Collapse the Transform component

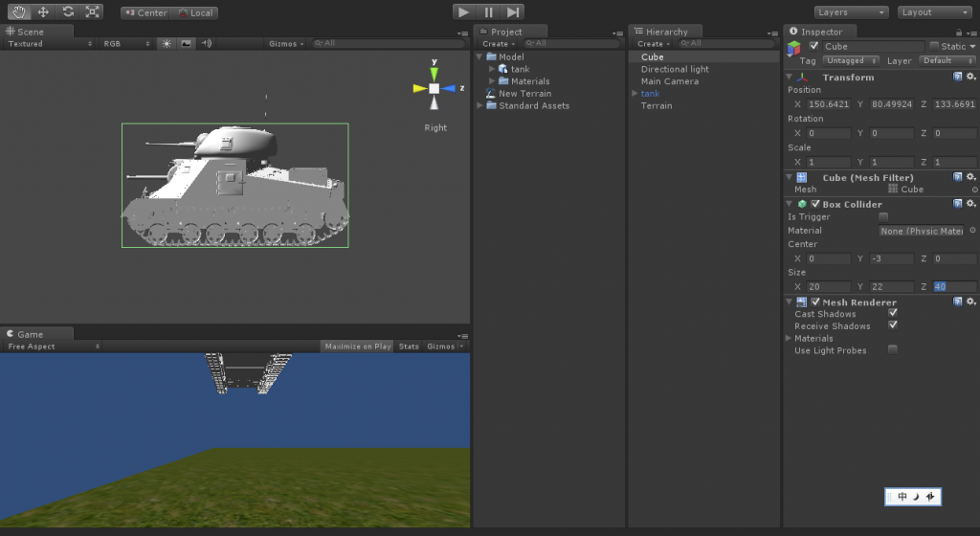click(790, 77)
